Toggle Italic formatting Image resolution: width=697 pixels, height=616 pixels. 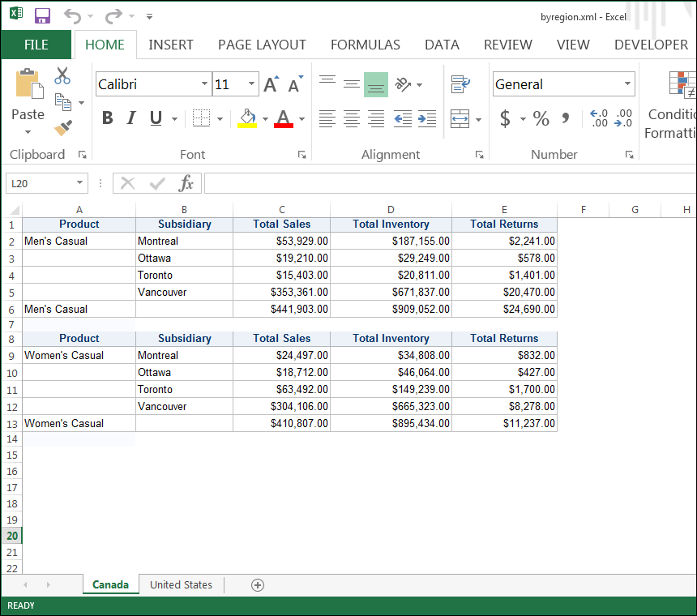click(x=130, y=119)
